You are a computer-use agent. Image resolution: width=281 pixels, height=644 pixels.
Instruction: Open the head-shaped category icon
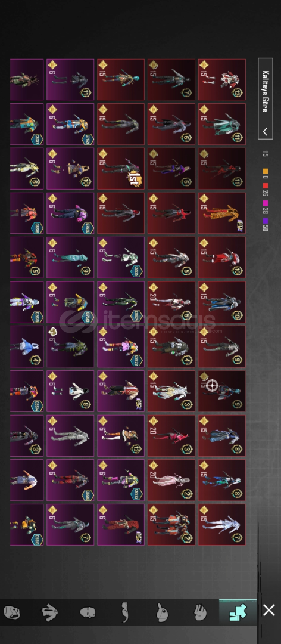(x=88, y=612)
